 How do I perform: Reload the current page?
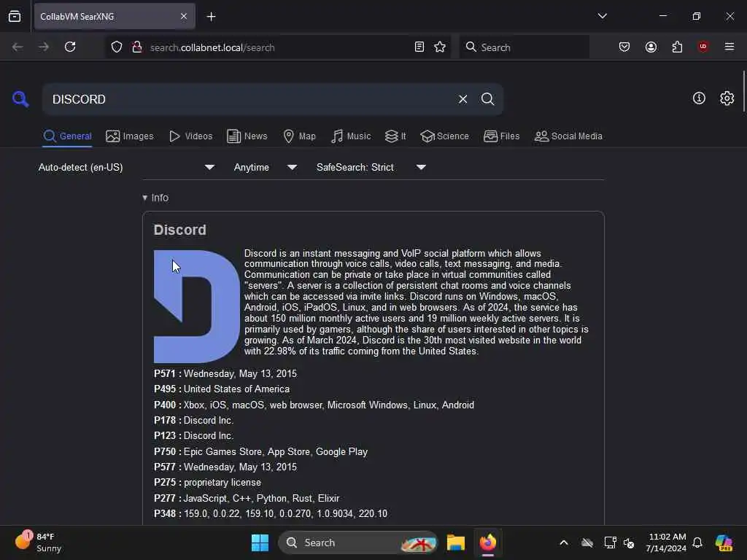coord(70,47)
